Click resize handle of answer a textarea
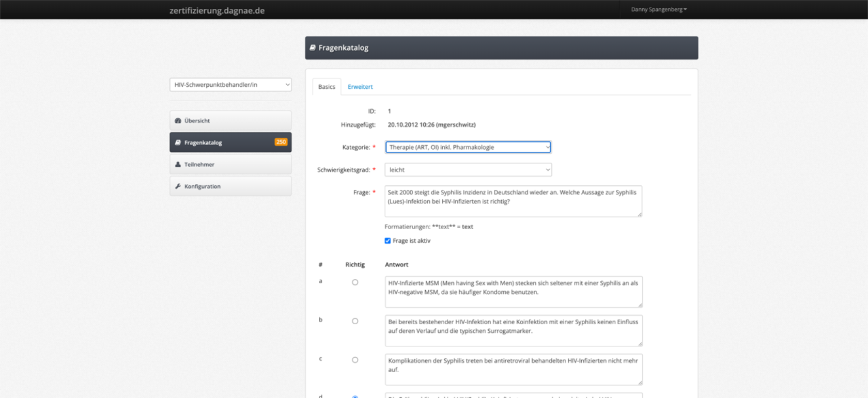Image resolution: width=868 pixels, height=398 pixels. pos(640,305)
